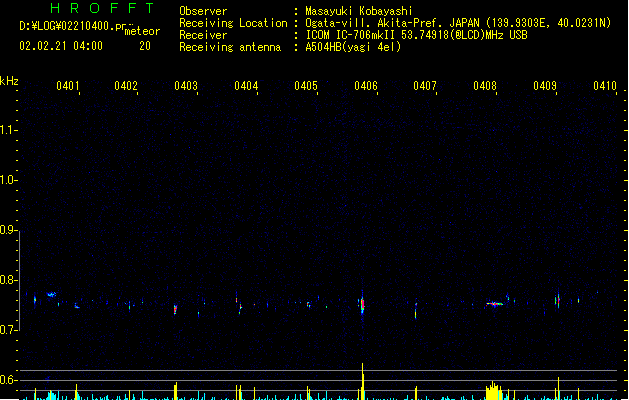Click the 0404 time marker
This screenshot has width=629, height=400.
coord(246,86)
